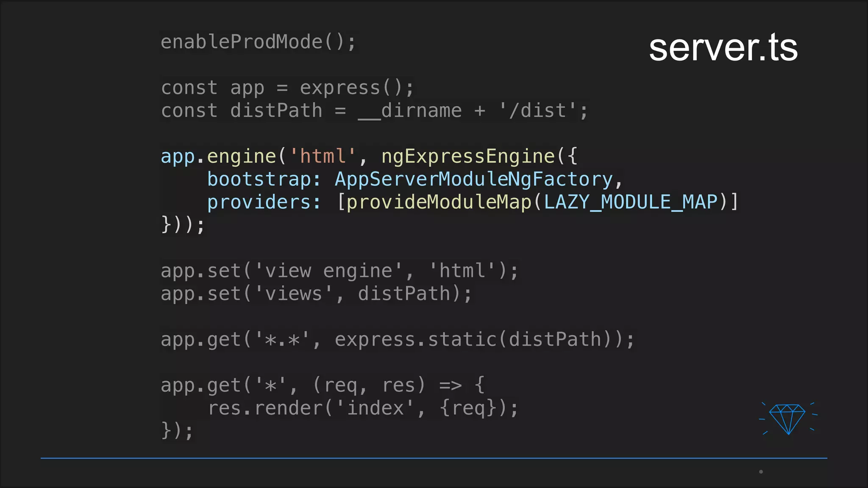Viewport: 868px width, 488px height.
Task: Click the blue horizontal divider line
Action: [434, 458]
